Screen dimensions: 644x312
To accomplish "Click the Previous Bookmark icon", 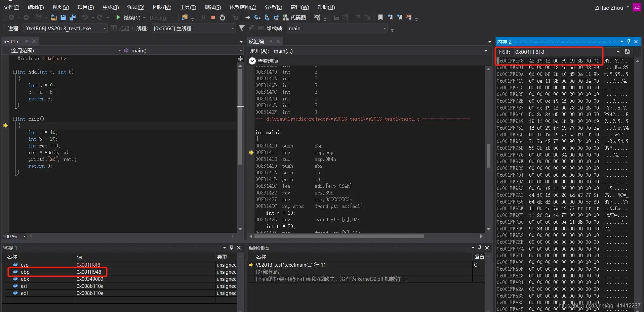I will pyautogui.click(x=390, y=17).
